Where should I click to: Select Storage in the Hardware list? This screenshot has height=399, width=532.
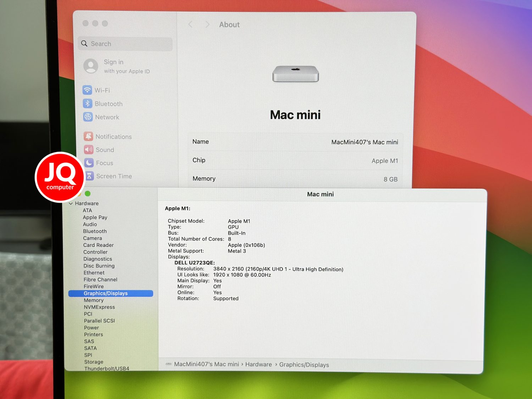coord(94,362)
